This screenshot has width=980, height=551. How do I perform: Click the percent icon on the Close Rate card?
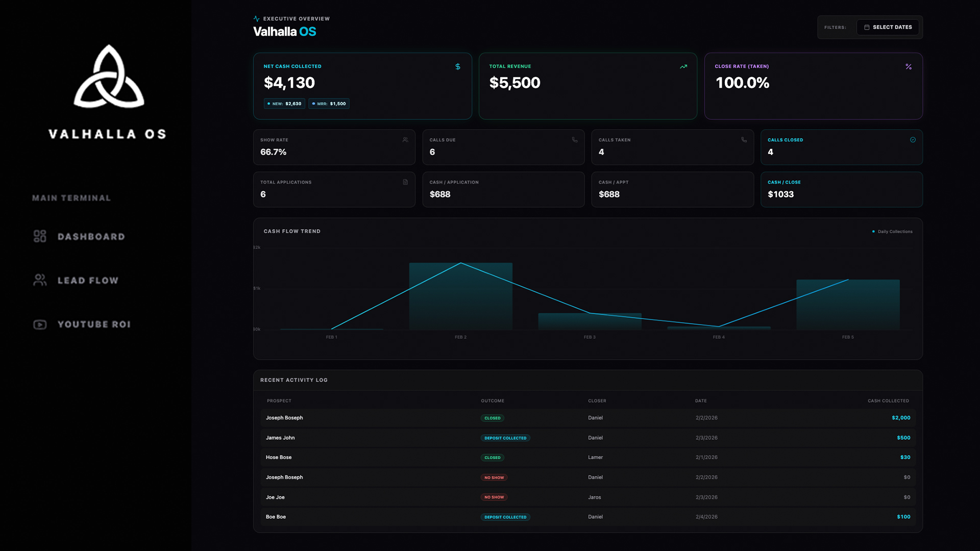909,67
